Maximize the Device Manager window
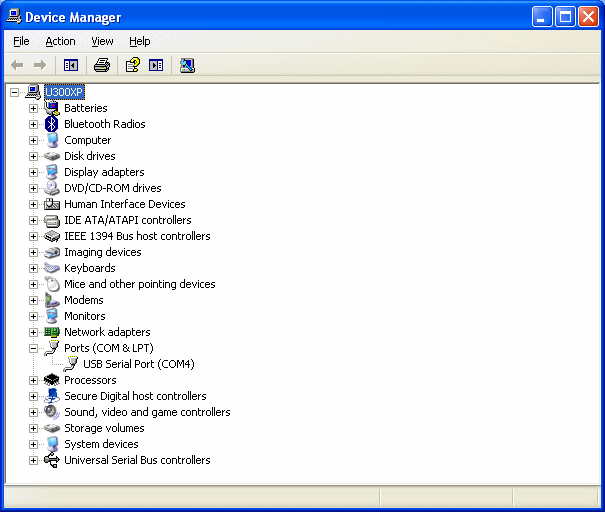This screenshot has width=605, height=512. 565,17
